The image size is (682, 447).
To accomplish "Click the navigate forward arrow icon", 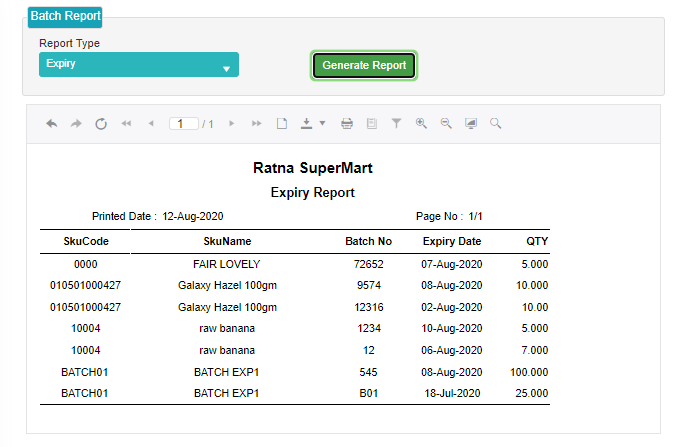I will pyautogui.click(x=76, y=124).
